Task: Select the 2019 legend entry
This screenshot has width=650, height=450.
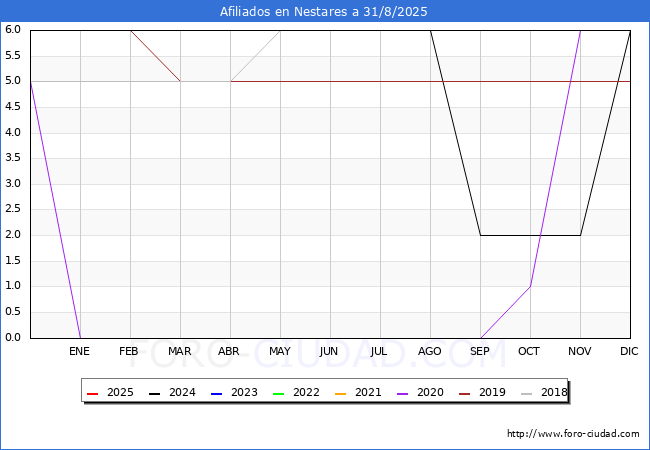Action: [x=492, y=393]
